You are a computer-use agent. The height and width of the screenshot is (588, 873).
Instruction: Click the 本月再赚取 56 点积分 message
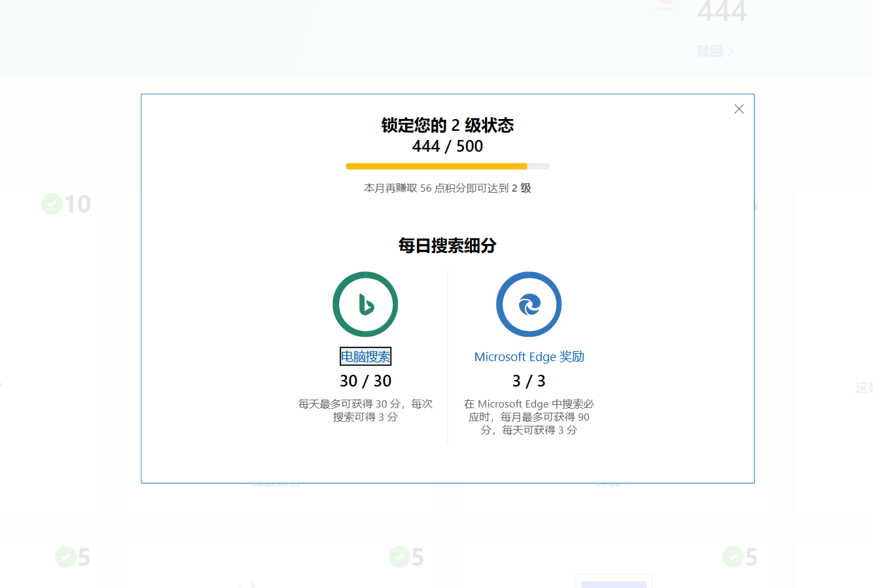[x=448, y=188]
